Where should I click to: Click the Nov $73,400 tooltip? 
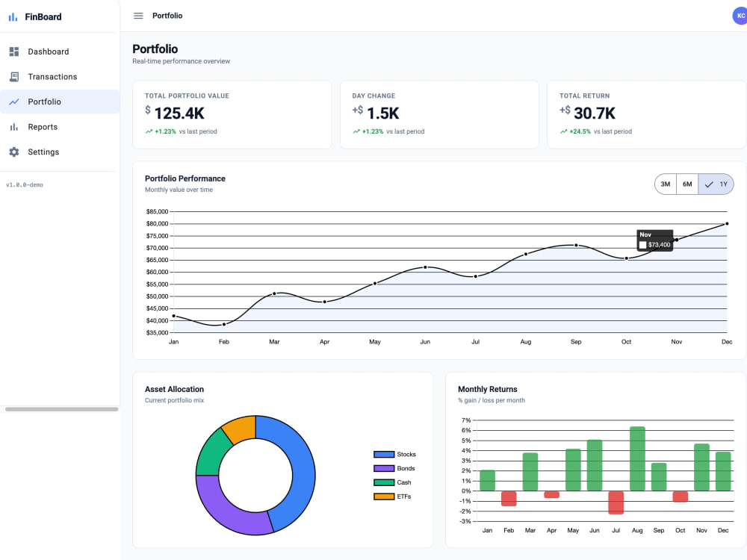click(654, 240)
